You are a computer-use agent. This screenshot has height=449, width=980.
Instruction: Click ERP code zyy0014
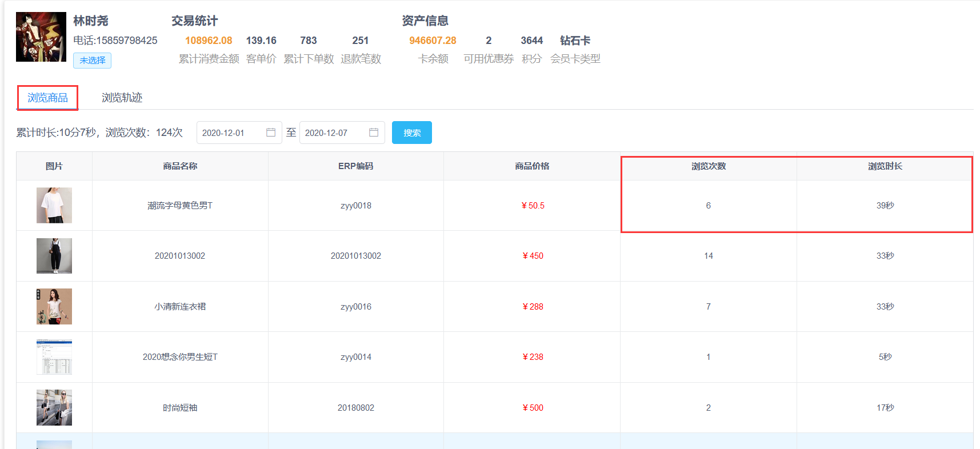356,357
